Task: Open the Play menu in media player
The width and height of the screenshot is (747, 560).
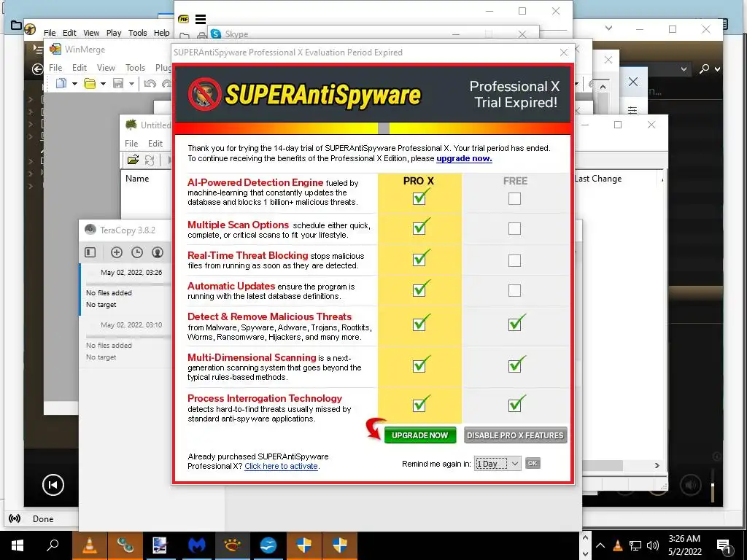Action: 113,33
